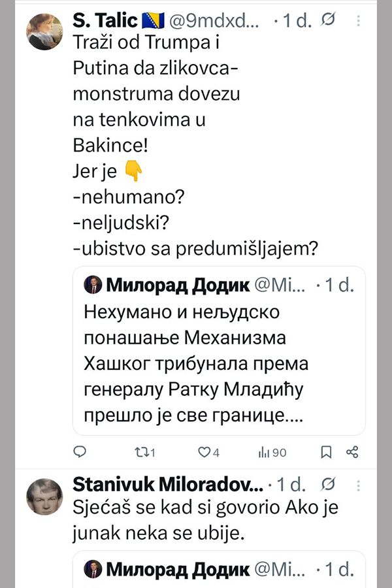Open more options for S. Talic's tweet
The image size is (392, 588).
click(358, 22)
